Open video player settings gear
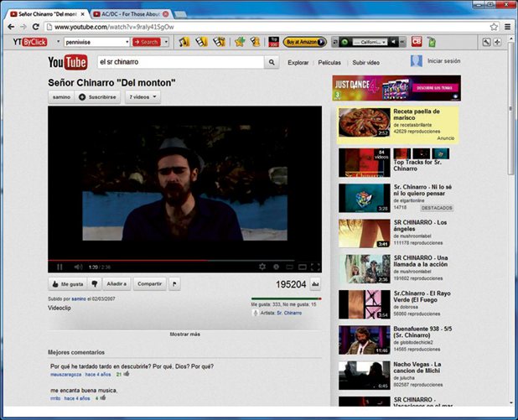518x420 pixels. [x=262, y=267]
